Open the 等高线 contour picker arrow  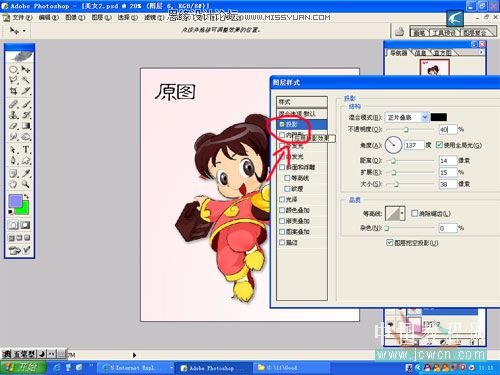(x=402, y=213)
